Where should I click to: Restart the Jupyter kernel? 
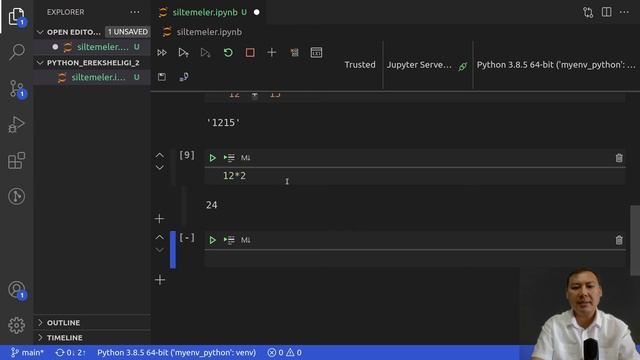pos(228,53)
